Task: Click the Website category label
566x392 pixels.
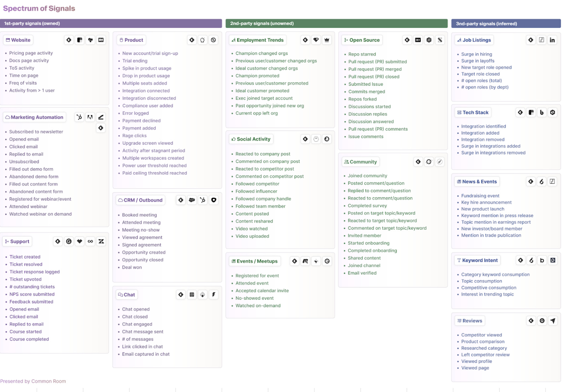Action: pos(18,40)
